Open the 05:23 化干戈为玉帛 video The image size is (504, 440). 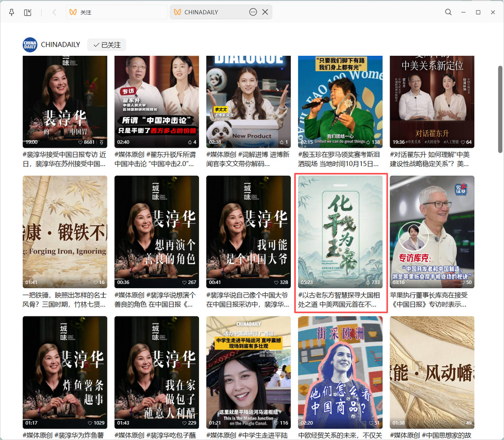coord(340,232)
